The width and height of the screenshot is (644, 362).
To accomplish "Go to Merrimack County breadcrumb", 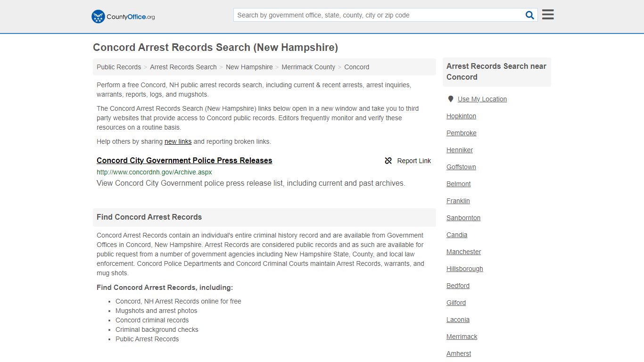I will click(x=308, y=67).
